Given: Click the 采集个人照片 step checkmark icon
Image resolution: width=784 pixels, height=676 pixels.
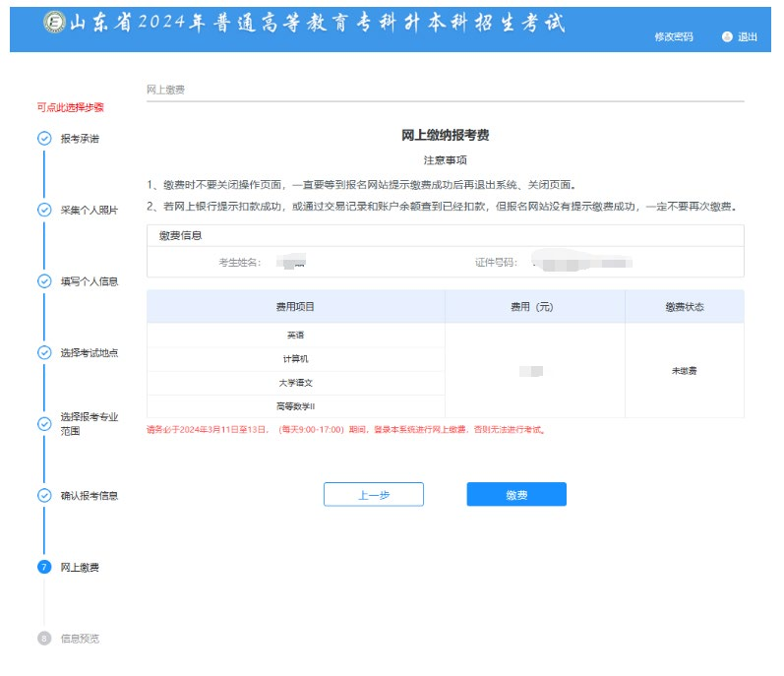Looking at the screenshot, I should click(44, 210).
